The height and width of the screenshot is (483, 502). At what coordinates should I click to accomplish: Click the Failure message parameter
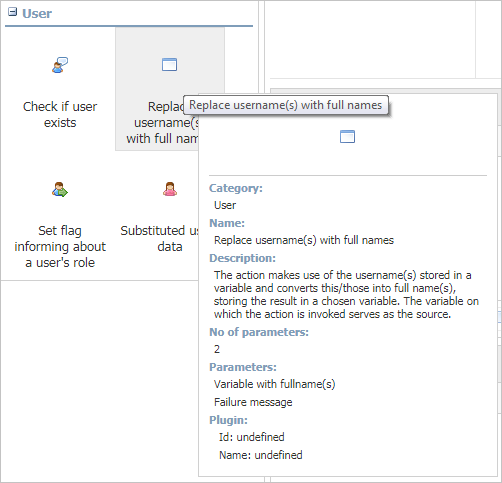point(253,402)
